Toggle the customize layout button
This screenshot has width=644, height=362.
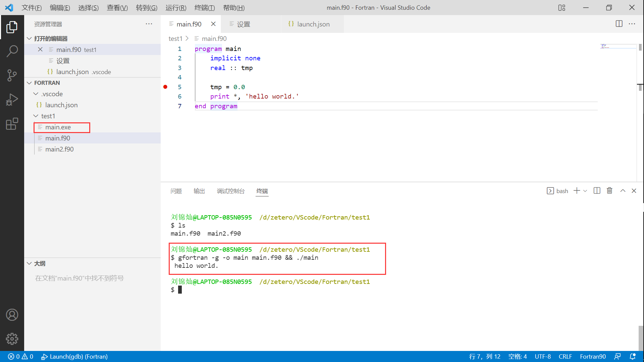tap(562, 7)
